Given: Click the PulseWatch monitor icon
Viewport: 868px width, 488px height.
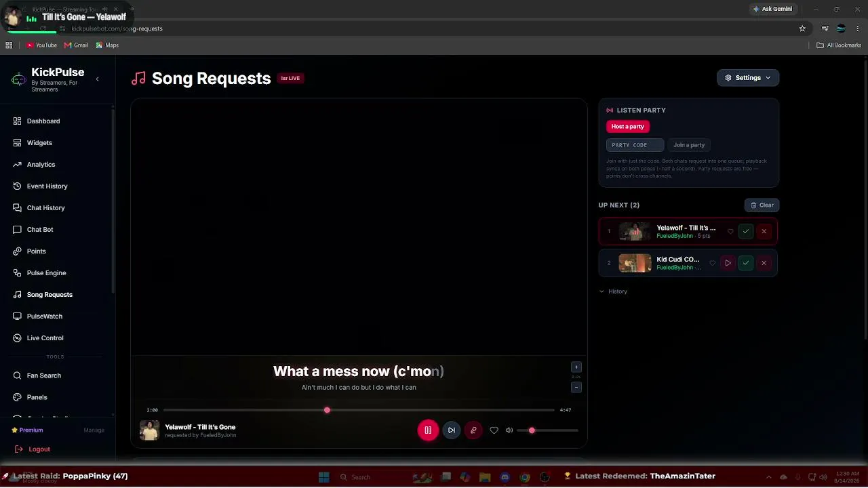Looking at the screenshot, I should click(18, 317).
